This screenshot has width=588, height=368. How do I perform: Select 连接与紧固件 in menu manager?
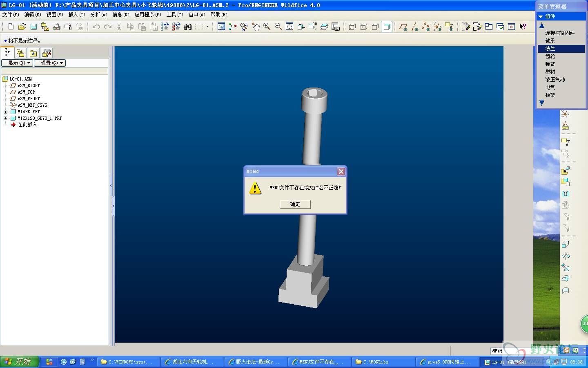tap(560, 33)
